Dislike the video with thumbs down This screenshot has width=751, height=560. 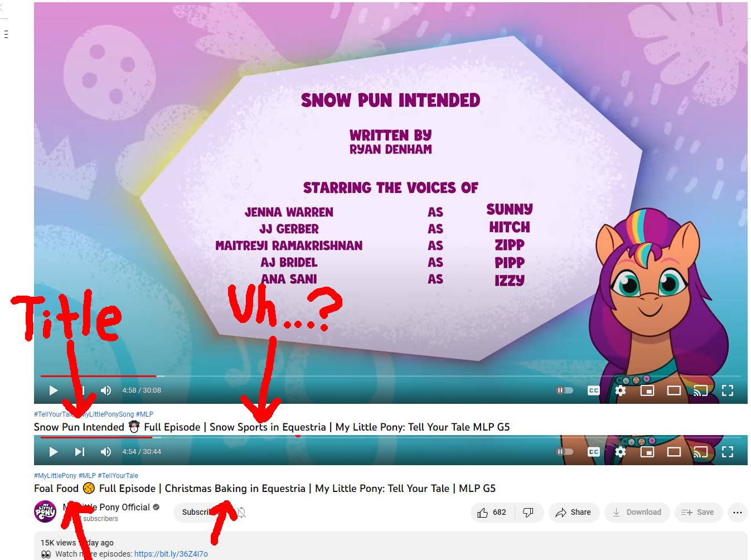click(529, 512)
